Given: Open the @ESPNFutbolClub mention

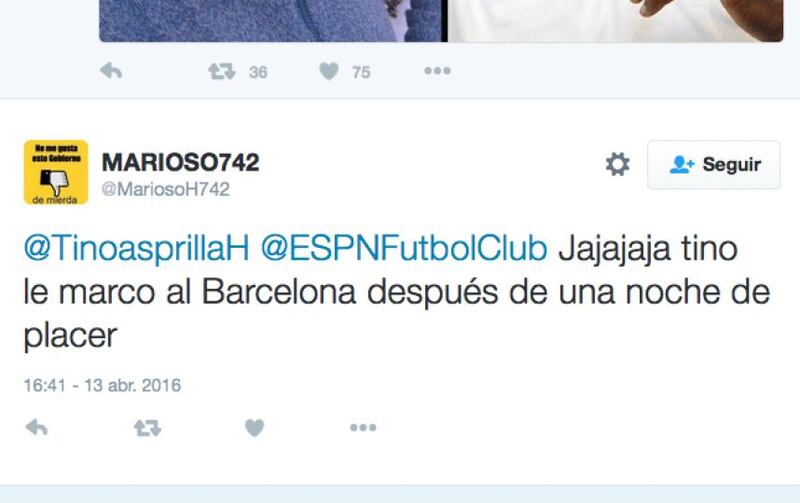Looking at the screenshot, I should tap(404, 248).
